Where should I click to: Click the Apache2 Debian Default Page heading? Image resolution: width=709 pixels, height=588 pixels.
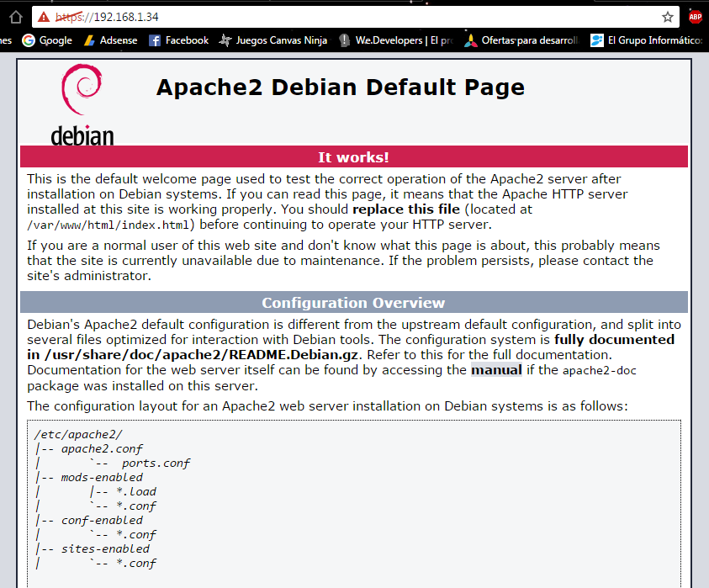(340, 87)
